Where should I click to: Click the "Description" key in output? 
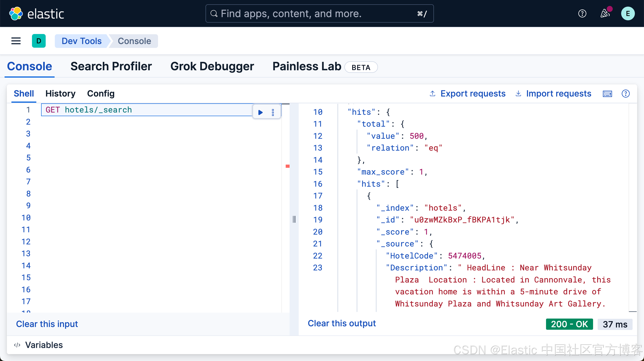(416, 268)
